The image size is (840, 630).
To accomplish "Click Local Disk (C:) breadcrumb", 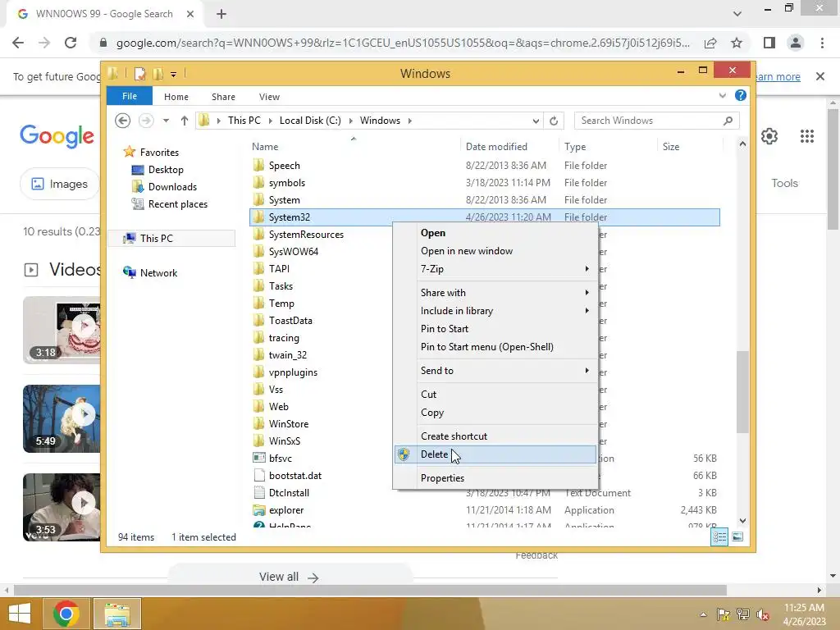I will pyautogui.click(x=310, y=121).
